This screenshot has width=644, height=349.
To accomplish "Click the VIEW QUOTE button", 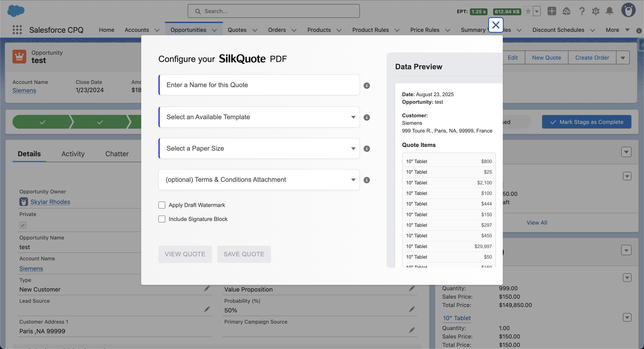I will 185,254.
